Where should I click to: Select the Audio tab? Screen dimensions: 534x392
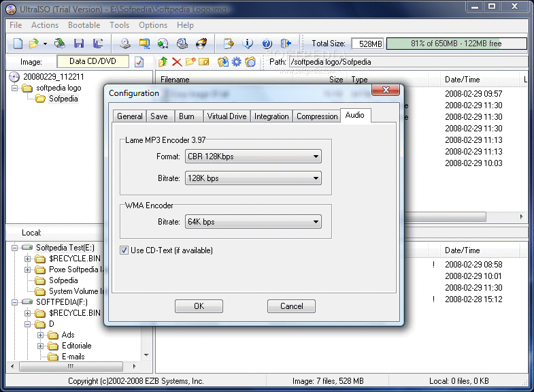(355, 115)
